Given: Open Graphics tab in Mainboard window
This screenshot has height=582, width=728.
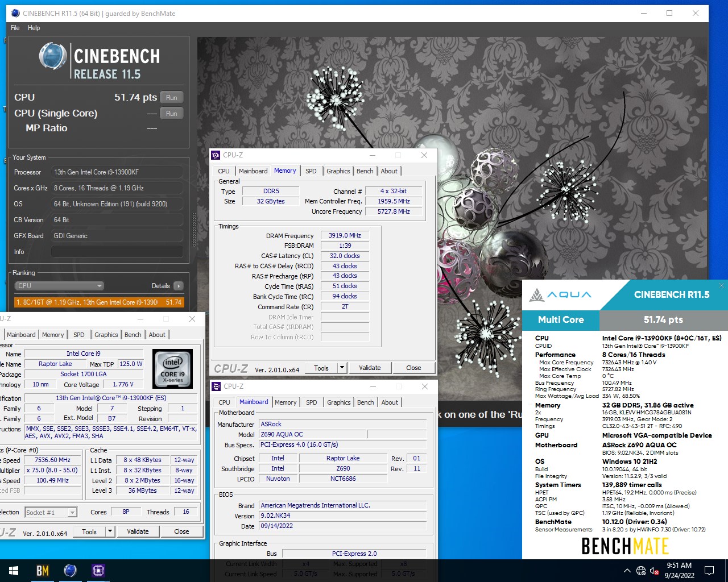Looking at the screenshot, I should click(x=339, y=402).
